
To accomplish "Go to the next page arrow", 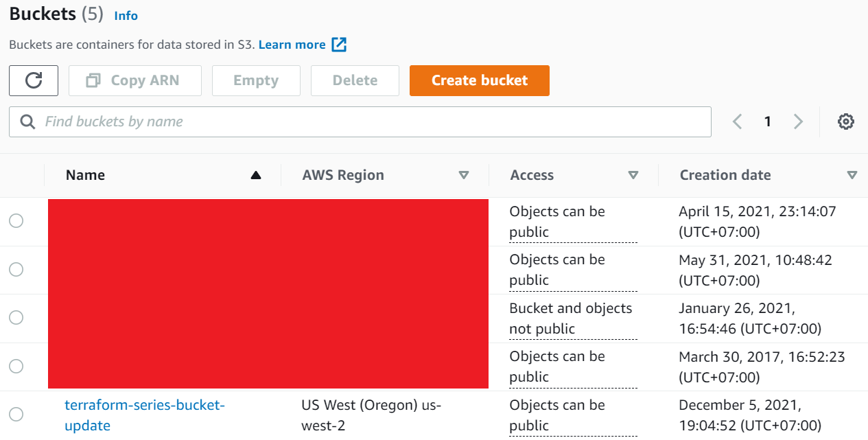I will 798,121.
